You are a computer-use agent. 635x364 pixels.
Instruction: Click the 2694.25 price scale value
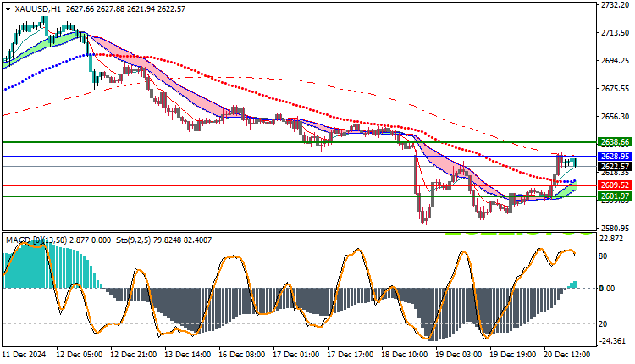coord(616,61)
